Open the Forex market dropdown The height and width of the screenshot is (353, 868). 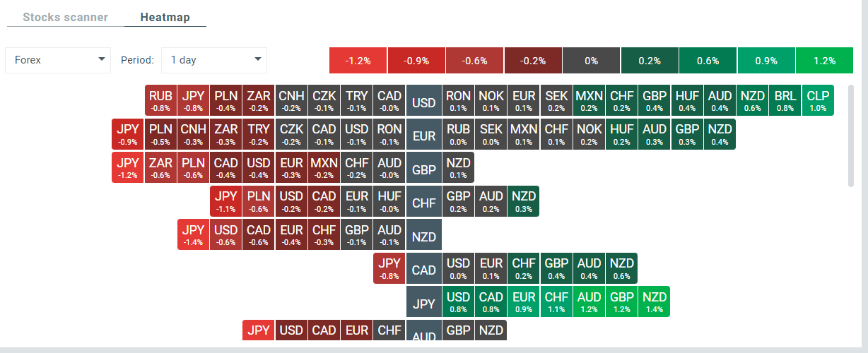pyautogui.click(x=58, y=60)
